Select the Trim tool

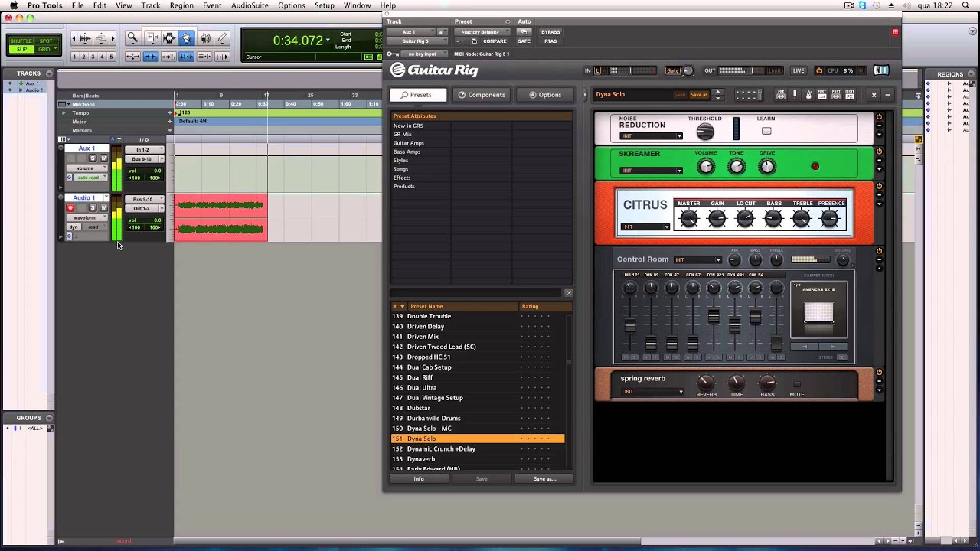pyautogui.click(x=152, y=37)
